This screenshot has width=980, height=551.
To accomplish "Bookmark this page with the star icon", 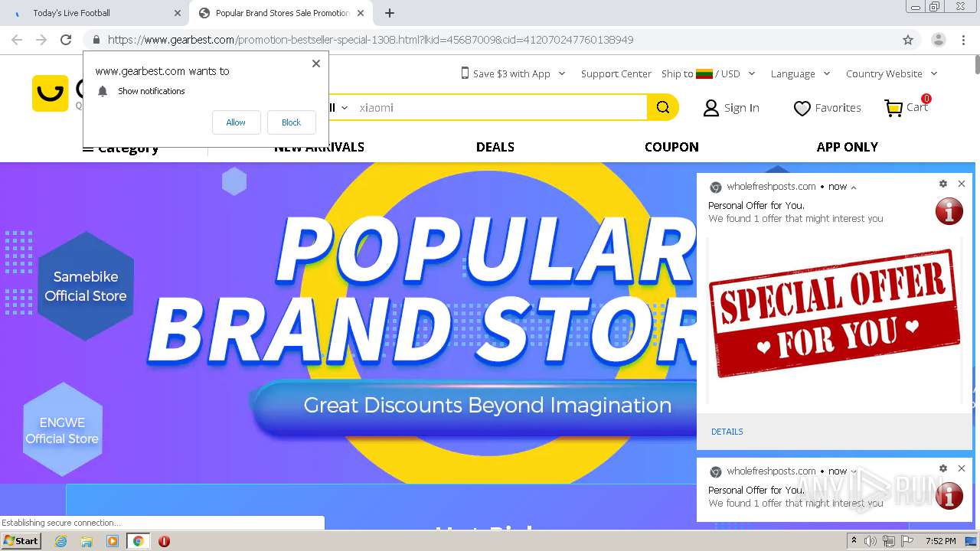I will point(908,40).
